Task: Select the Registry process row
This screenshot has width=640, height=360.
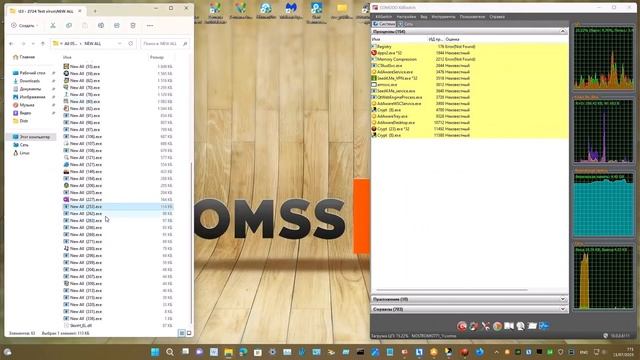Action: tap(469, 47)
